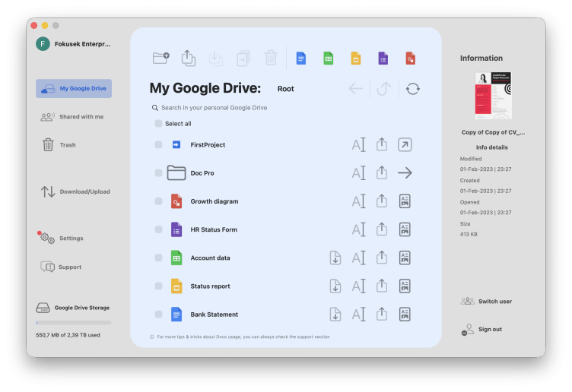Tick the HR Status Form checkbox
Screen dimensions: 572x392
(158, 229)
